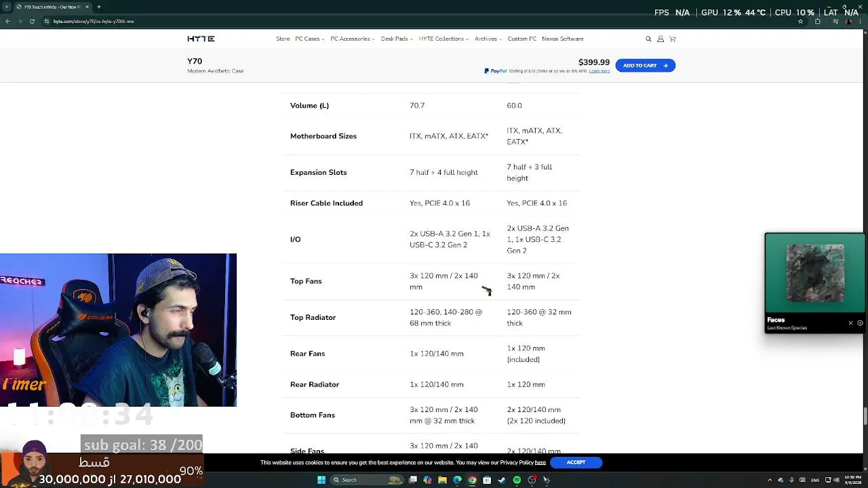Select the Motherboard Sizes row label
This screenshot has width=868, height=488.
pos(323,136)
